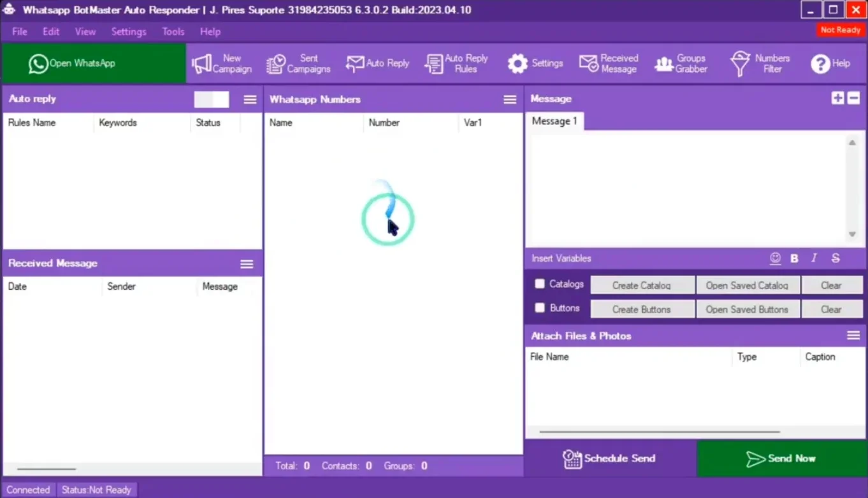Open Auto Reply in the toolbar
The image size is (868, 498).
(x=377, y=63)
